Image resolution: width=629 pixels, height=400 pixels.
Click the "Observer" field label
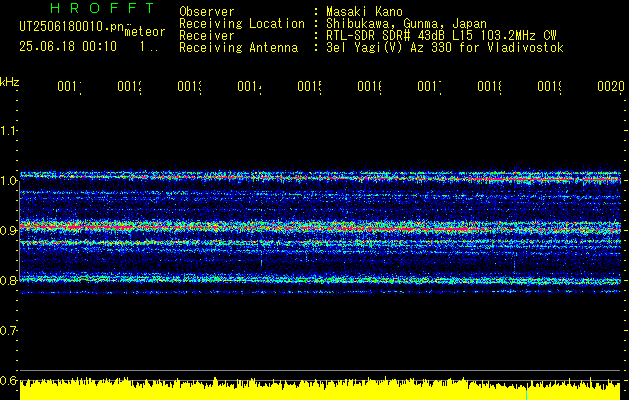207,12
